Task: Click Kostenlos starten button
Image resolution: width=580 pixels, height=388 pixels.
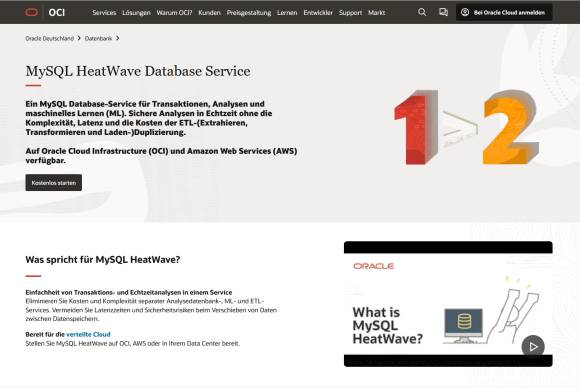Action: 54,183
